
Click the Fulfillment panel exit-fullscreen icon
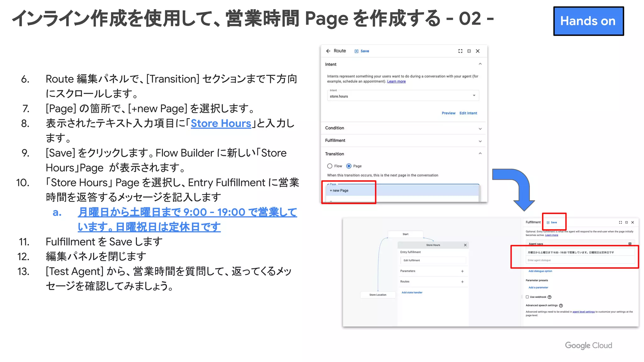point(626,222)
